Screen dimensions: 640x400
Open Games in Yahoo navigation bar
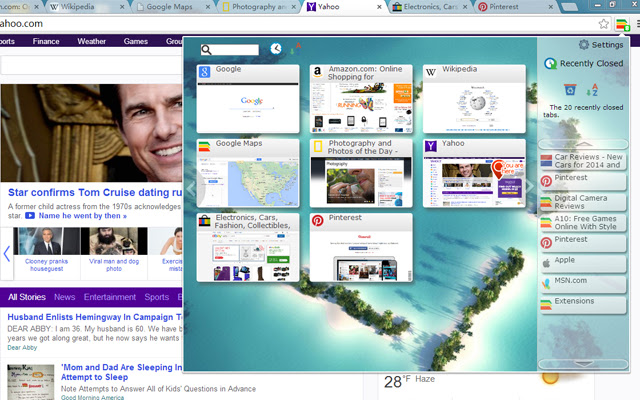click(136, 41)
